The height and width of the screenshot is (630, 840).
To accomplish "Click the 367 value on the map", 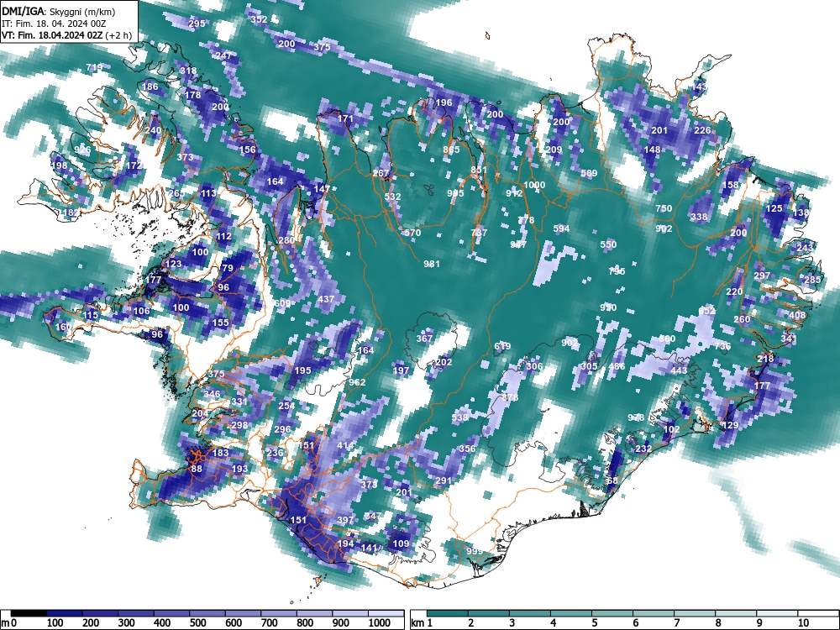I will point(424,339).
